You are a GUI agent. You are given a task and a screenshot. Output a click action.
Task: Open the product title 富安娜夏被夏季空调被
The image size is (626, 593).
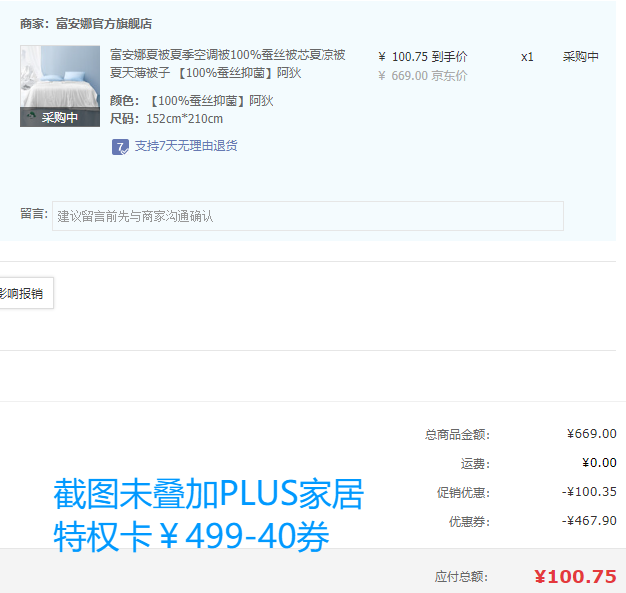click(x=228, y=63)
